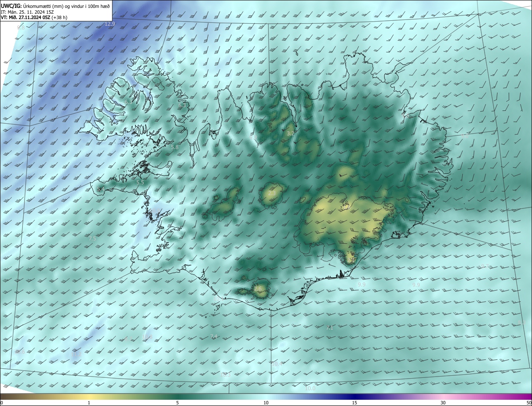Screen dimensions: 532x406
Task: Select the 2.6 value on the southern glacier
Action: tap(258, 289)
